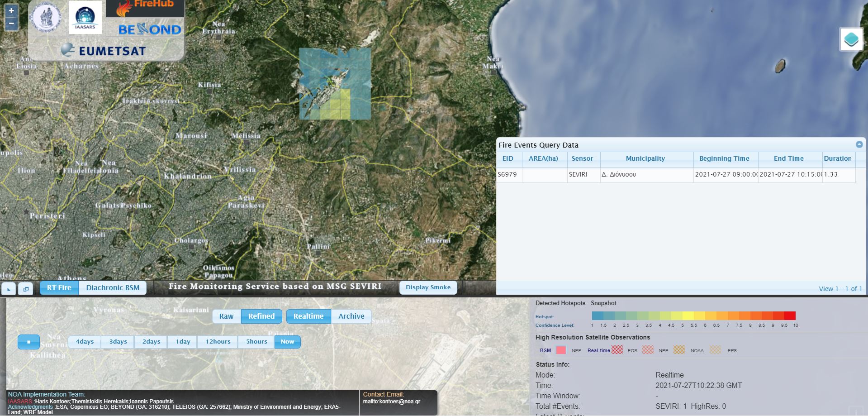Click the stop playback square button
Screen dimensions: 868x416
pyautogui.click(x=28, y=342)
